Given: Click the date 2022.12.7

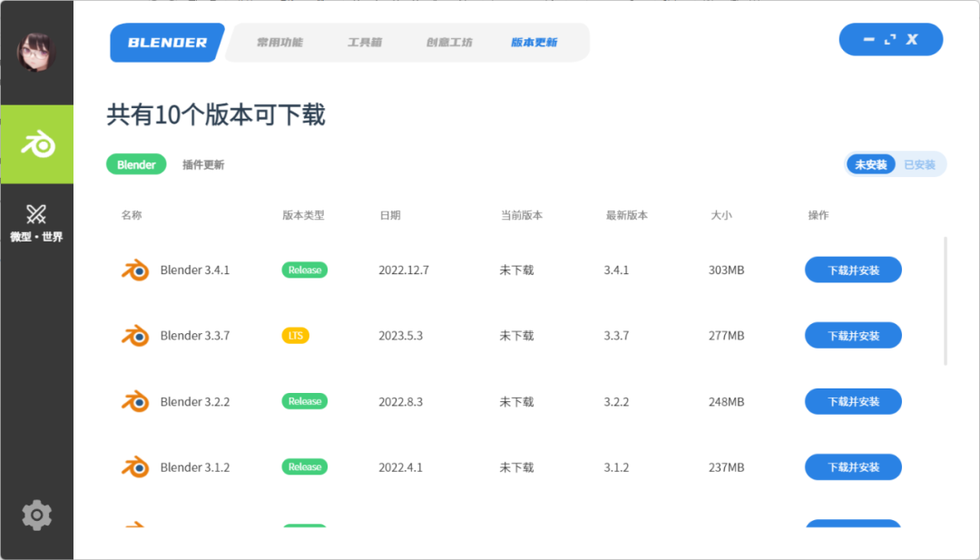Looking at the screenshot, I should point(404,270).
